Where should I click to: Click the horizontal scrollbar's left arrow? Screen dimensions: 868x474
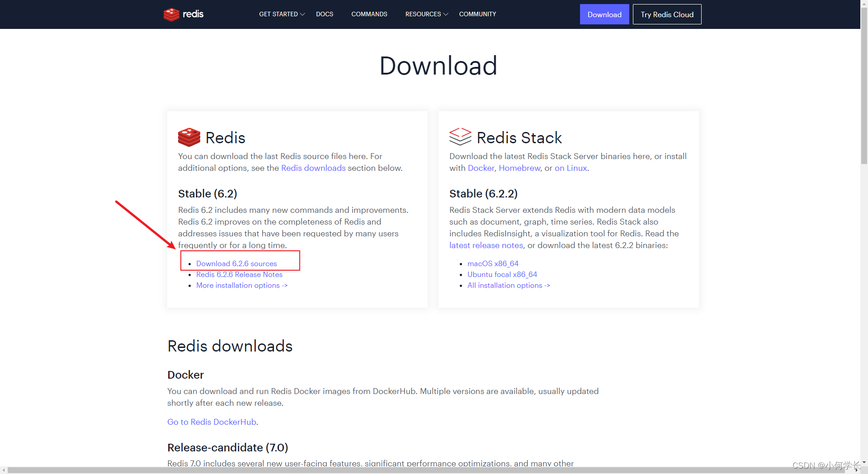click(4, 470)
